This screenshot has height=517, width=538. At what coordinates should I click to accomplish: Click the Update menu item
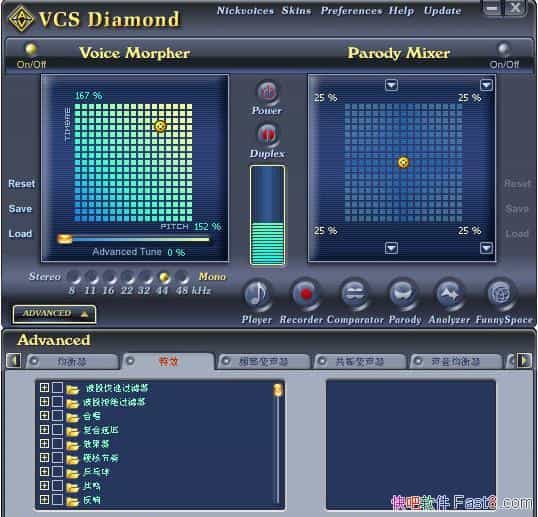[443, 11]
